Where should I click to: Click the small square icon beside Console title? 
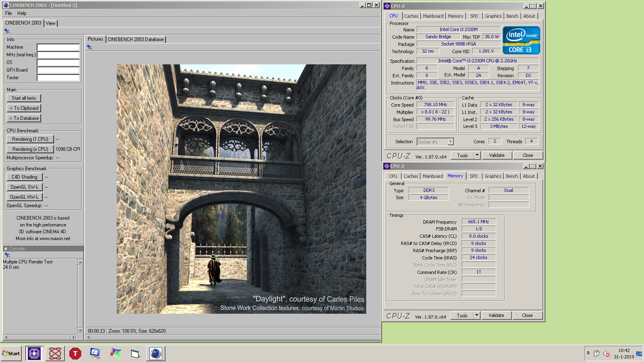pos(6,249)
